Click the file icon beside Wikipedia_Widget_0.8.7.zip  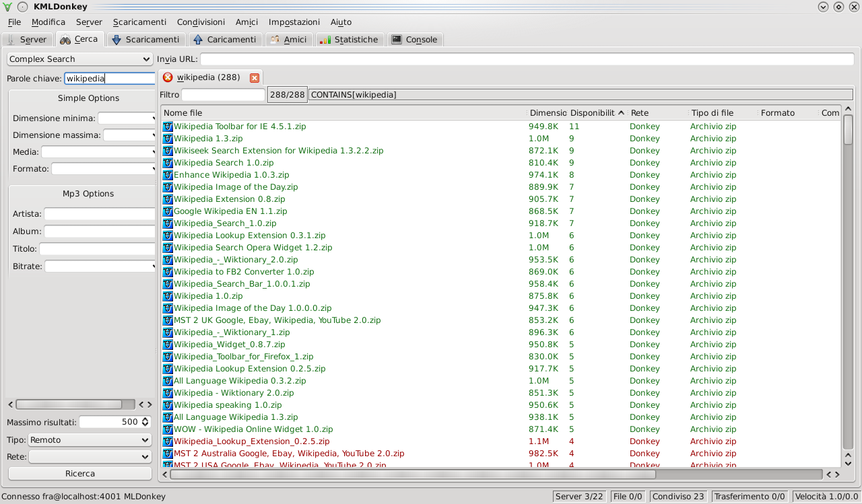click(168, 345)
